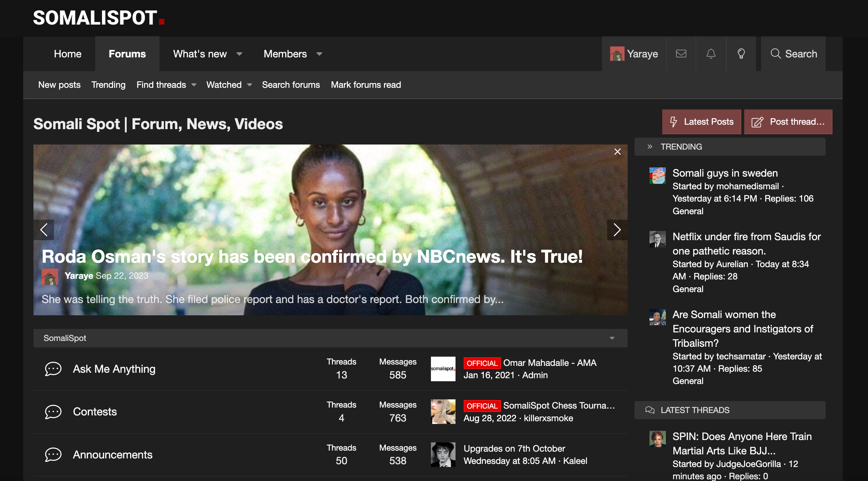The image size is (868, 481).
Task: Expand the What's new dropdown arrow
Action: [x=239, y=54]
